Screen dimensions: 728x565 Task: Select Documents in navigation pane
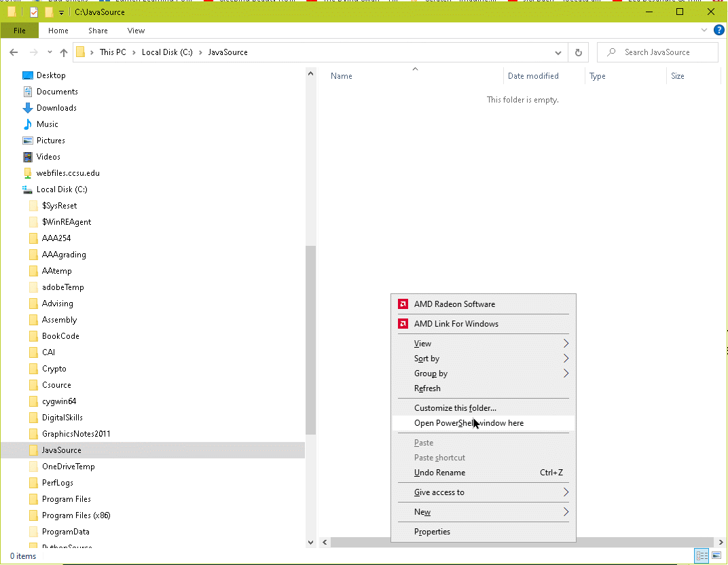click(57, 92)
